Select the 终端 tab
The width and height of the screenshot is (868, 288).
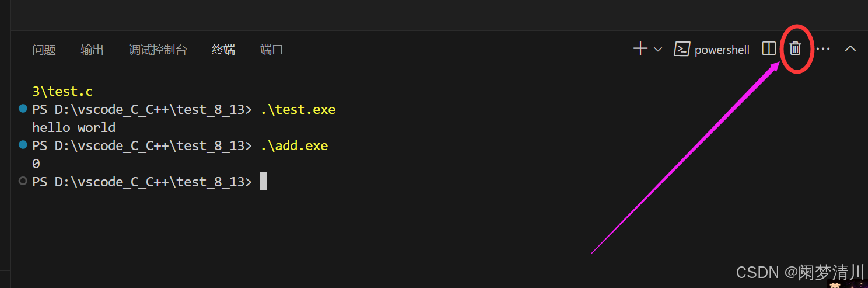223,50
